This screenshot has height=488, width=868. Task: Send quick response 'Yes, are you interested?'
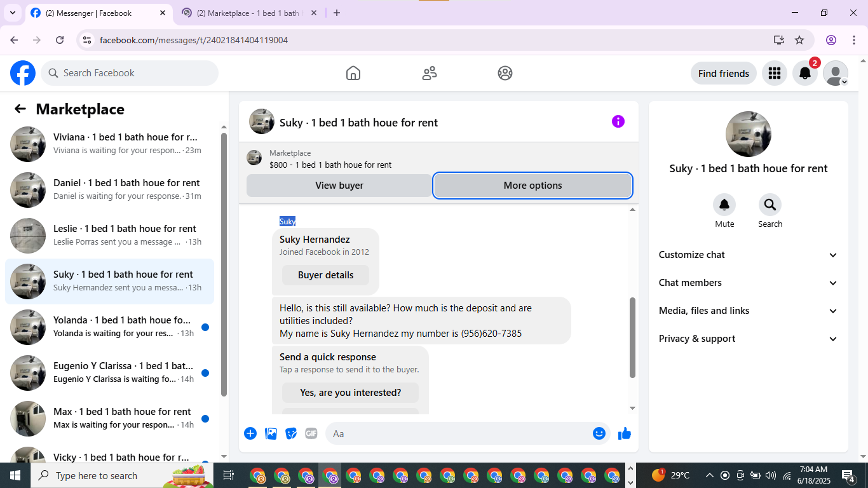[x=350, y=393]
